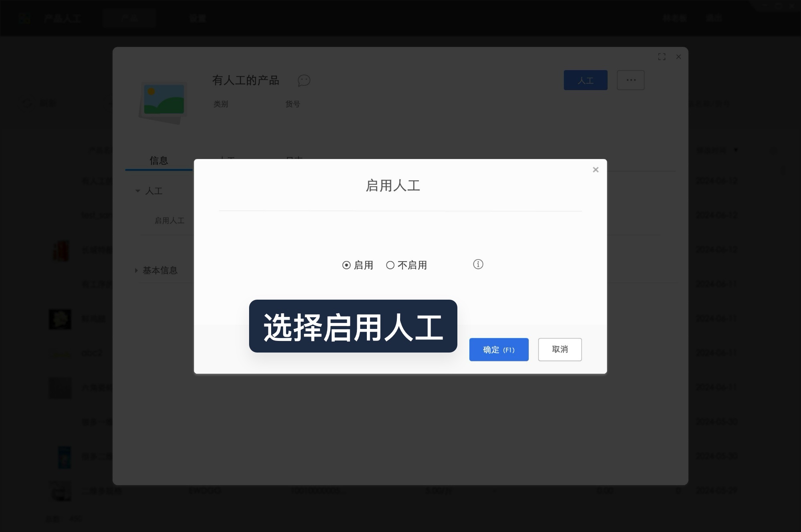Confirm with the 确定 (F1) button
The image size is (801, 532).
coord(499,349)
